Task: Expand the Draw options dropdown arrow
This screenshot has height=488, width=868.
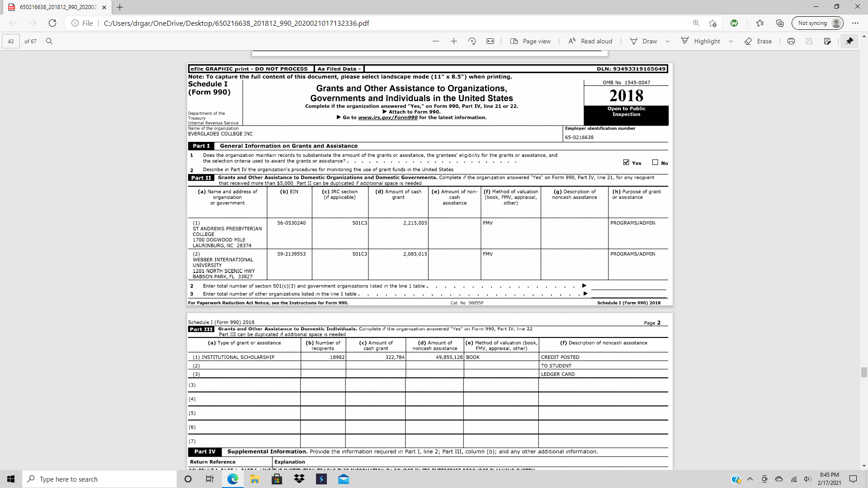Action: point(668,41)
